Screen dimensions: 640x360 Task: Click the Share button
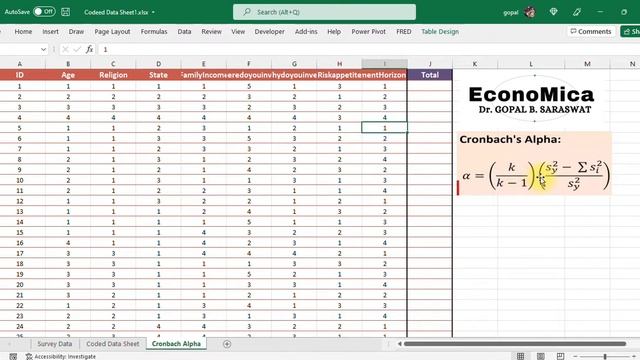(631, 31)
